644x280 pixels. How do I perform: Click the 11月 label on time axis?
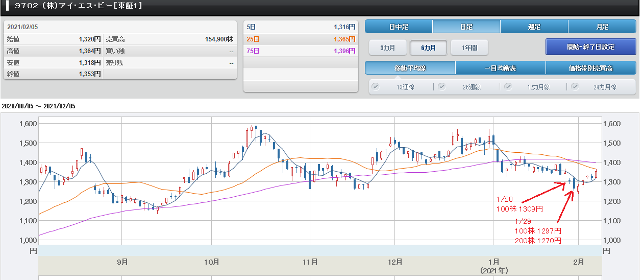click(x=310, y=262)
